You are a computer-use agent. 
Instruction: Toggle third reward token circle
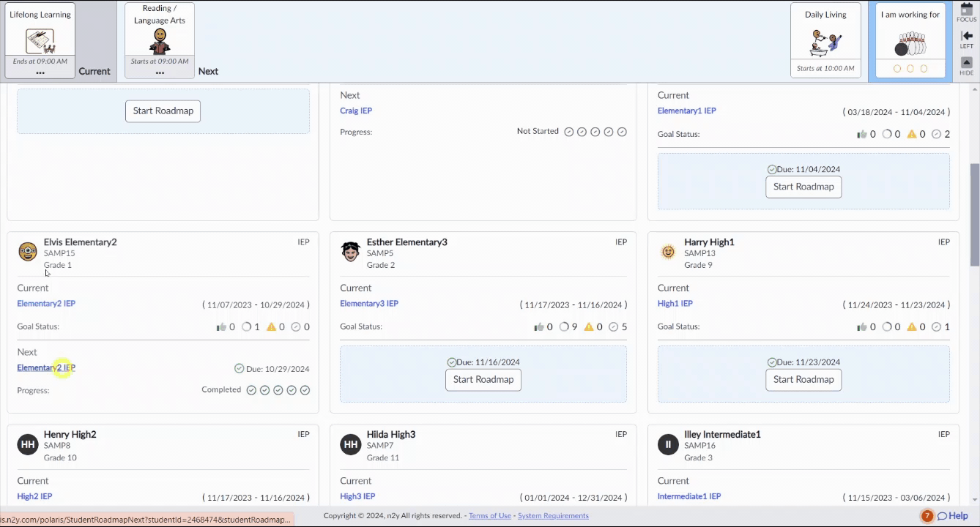[924, 69]
